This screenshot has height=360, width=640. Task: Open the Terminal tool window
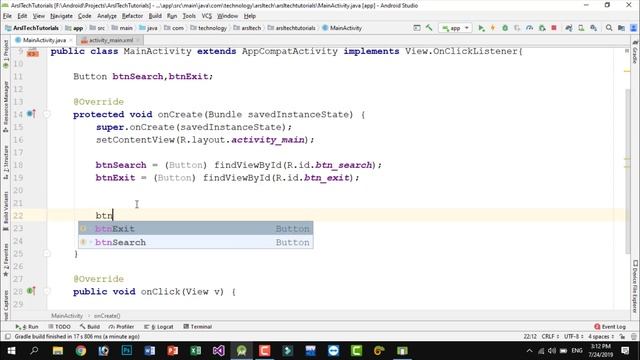(198, 327)
